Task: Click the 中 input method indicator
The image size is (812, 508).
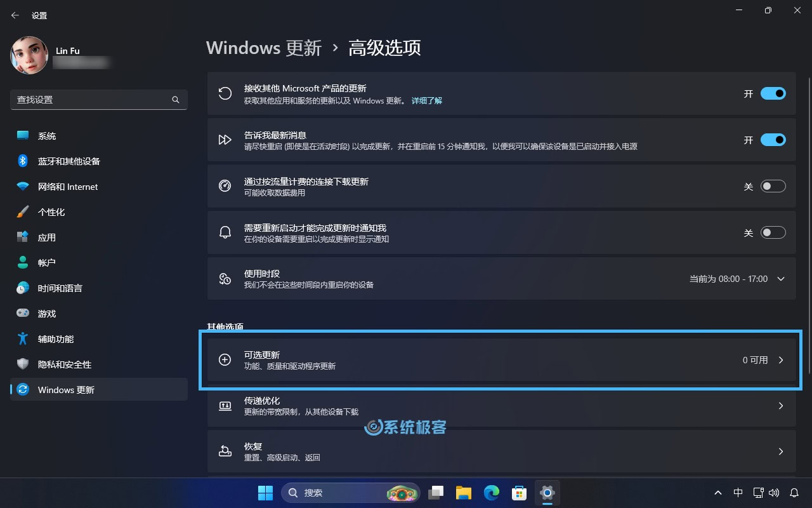Action: 738,493
